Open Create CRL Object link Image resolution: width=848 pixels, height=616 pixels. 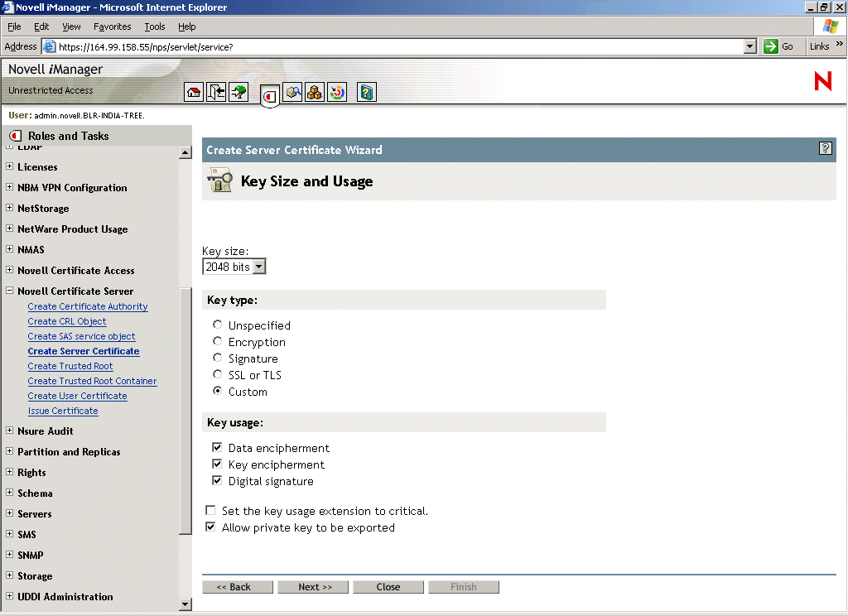tap(67, 321)
